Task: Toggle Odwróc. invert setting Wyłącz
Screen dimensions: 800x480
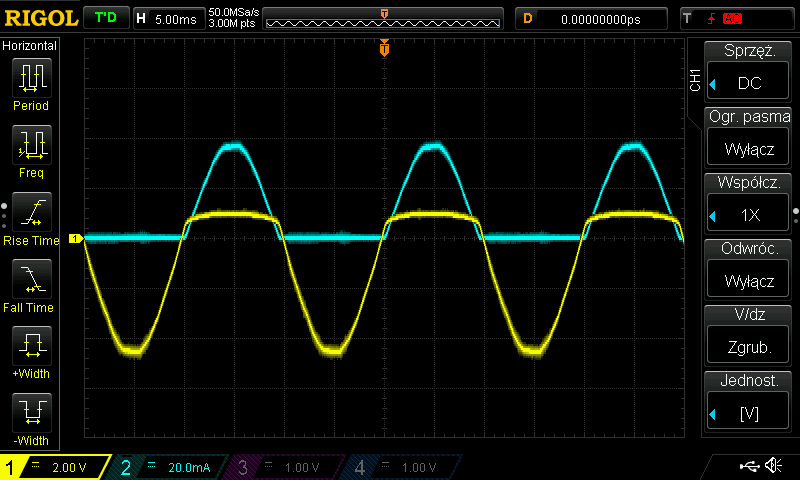Action: [x=748, y=269]
